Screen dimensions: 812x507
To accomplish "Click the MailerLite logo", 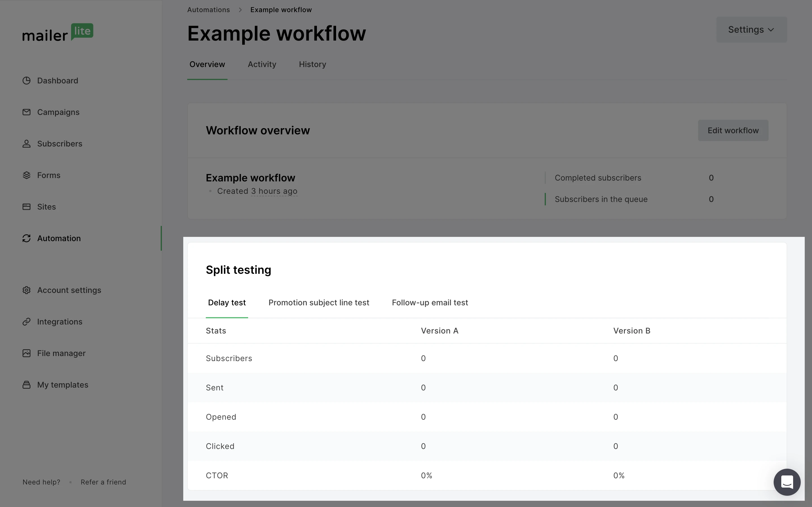I will click(58, 32).
